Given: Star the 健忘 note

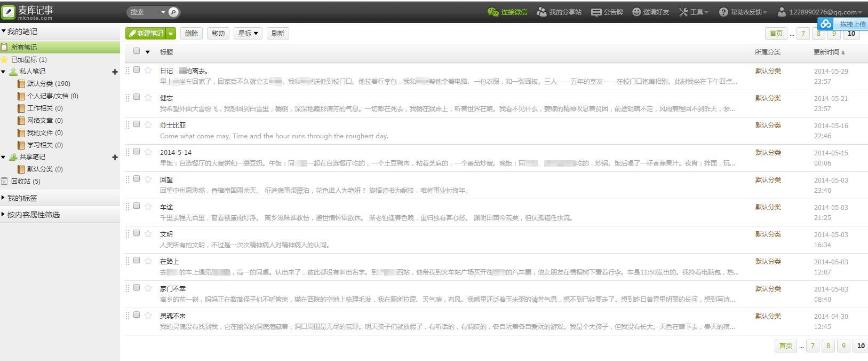Looking at the screenshot, I should [x=148, y=97].
